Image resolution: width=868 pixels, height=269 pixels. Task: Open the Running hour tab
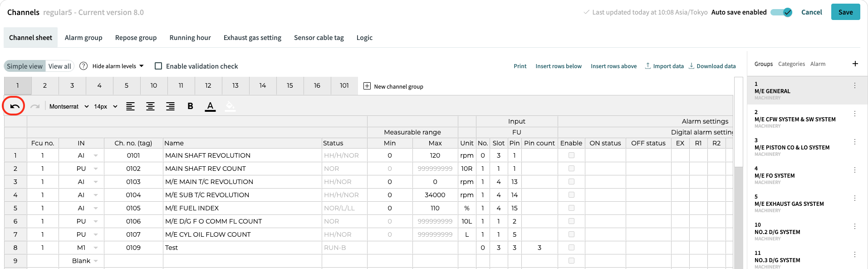point(190,38)
